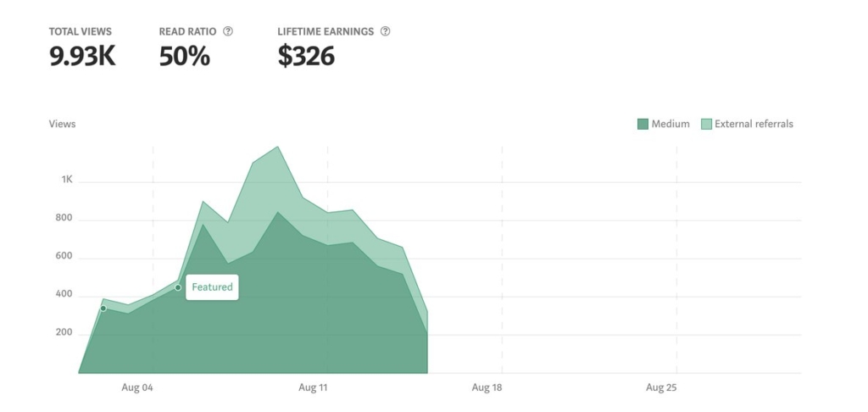Click the 50% read ratio value
The height and width of the screenshot is (412, 868).
point(184,56)
